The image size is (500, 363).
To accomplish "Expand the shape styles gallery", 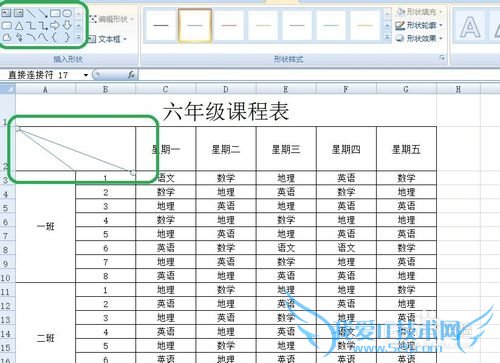I will pyautogui.click(x=387, y=37).
